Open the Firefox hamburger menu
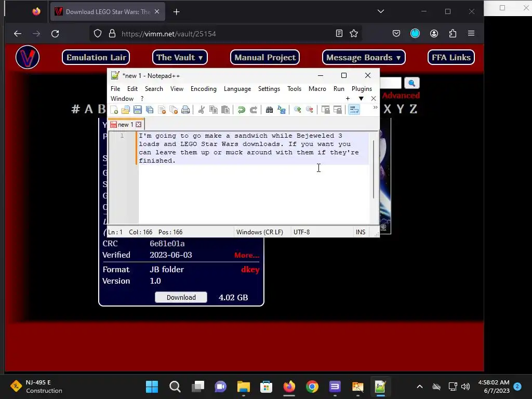532x399 pixels. (x=471, y=33)
